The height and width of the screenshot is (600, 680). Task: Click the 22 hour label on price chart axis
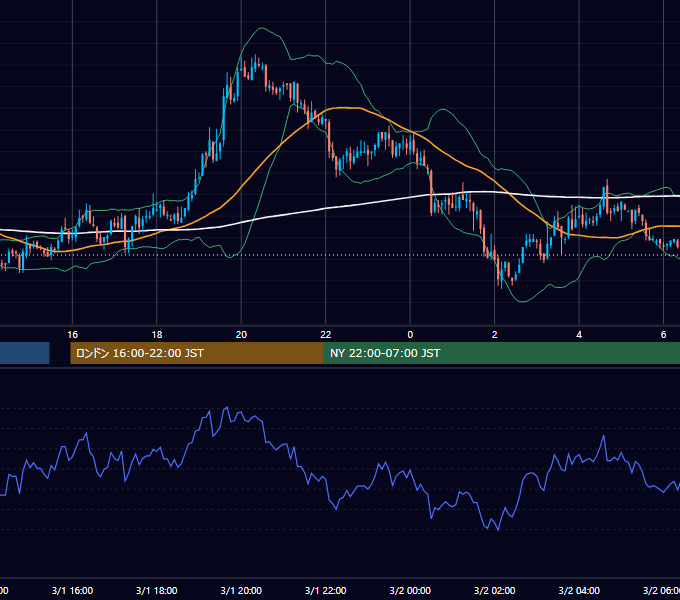coord(326,335)
